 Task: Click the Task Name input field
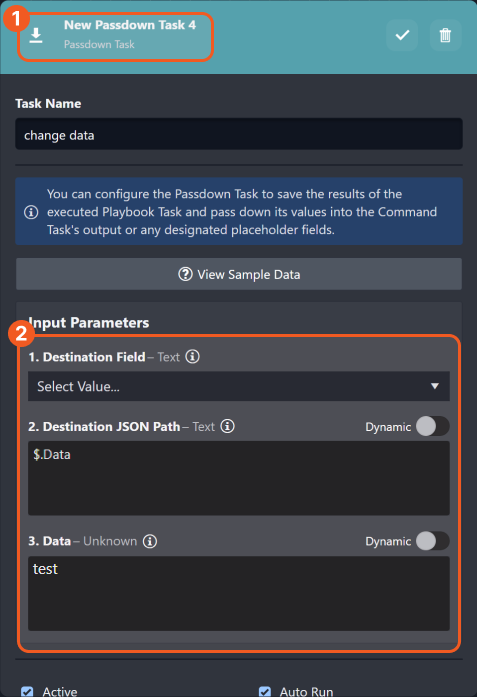(x=239, y=134)
